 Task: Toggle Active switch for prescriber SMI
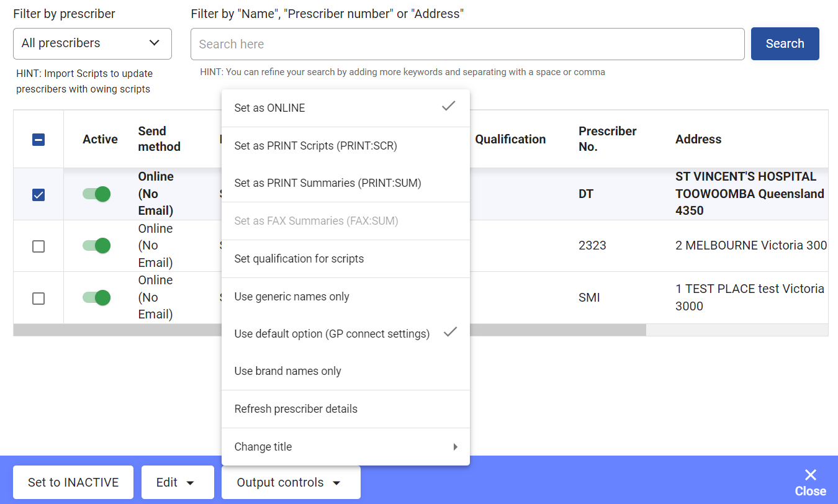click(x=96, y=298)
